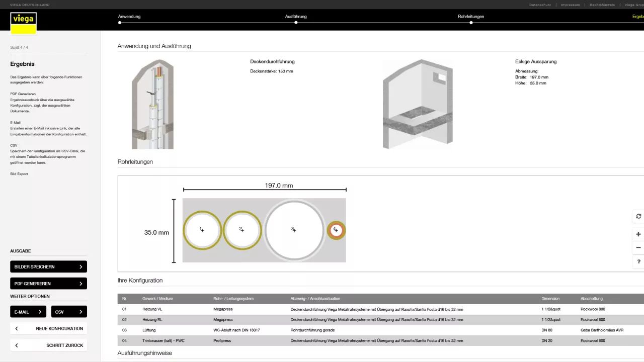The height and width of the screenshot is (362, 644).
Task: Export configuration with CSV button
Action: click(69, 312)
